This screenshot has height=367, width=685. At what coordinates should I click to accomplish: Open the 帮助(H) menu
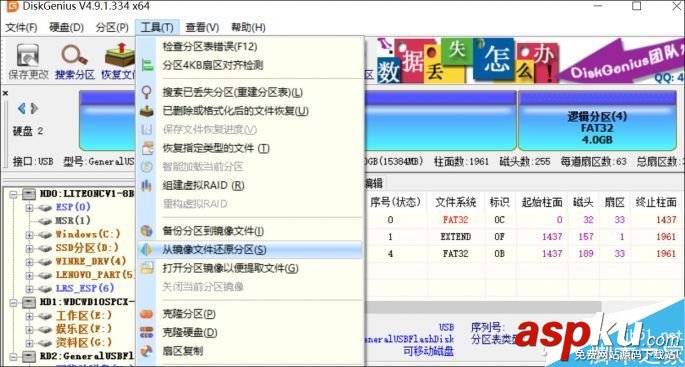click(x=248, y=28)
